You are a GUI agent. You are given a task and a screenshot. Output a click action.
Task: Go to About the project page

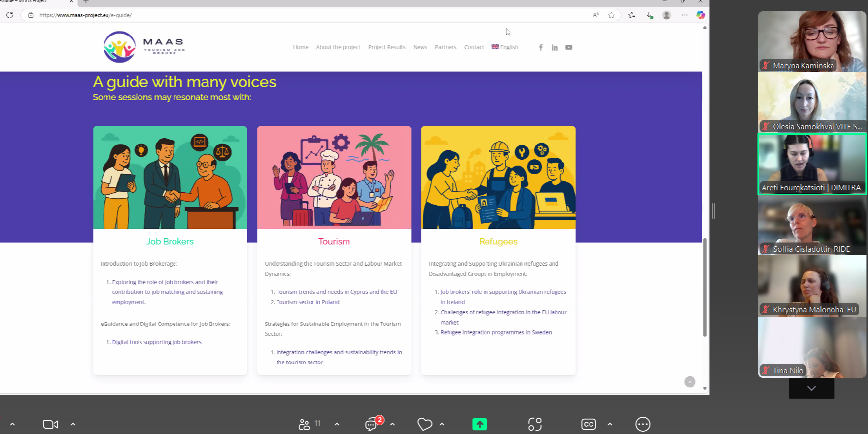point(338,47)
